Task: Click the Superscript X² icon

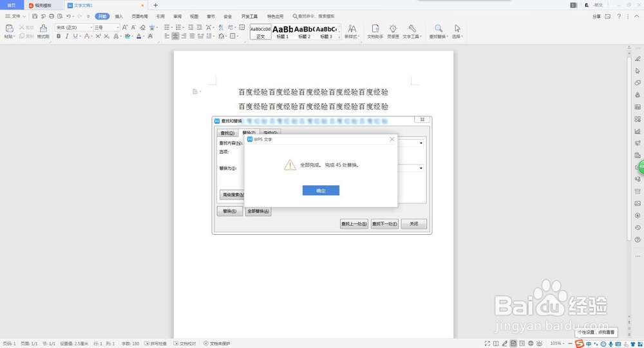Action: (x=98, y=36)
